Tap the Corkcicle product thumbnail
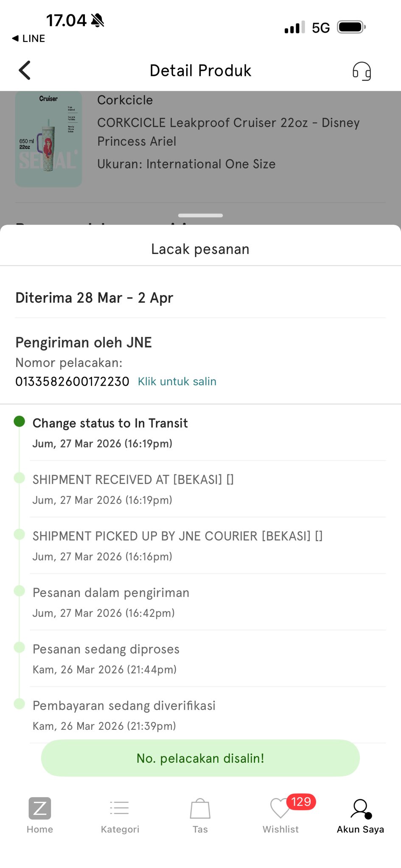The image size is (401, 868). point(48,139)
